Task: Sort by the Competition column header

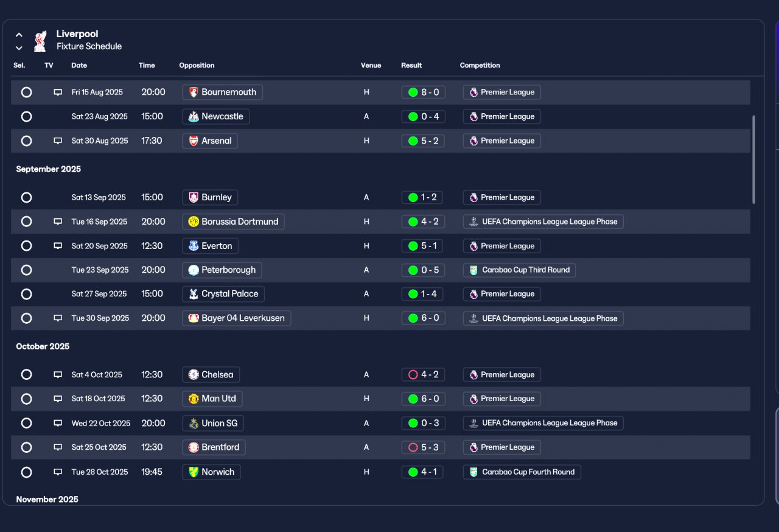Action: pyautogui.click(x=480, y=65)
